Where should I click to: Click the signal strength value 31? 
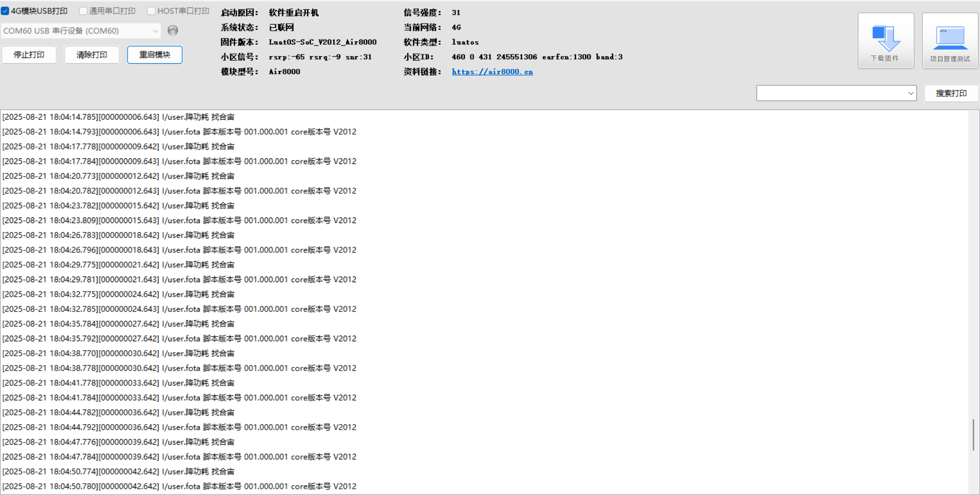456,13
